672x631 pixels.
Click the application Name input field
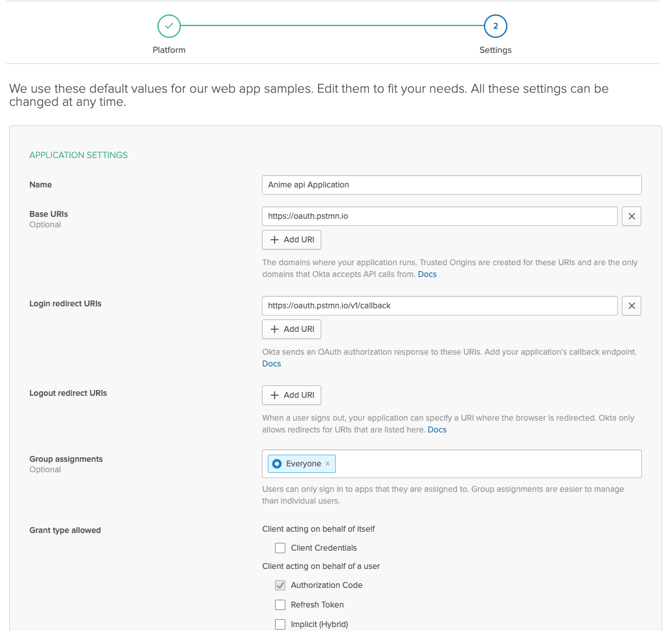[x=451, y=185]
